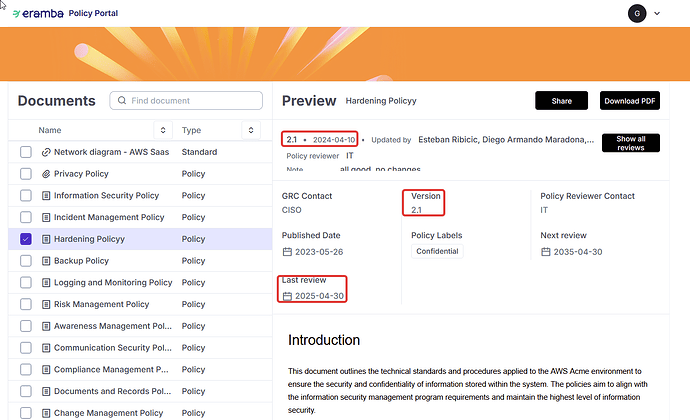Check the Communication Security Pol... checkbox
690x420 pixels.
(x=26, y=348)
